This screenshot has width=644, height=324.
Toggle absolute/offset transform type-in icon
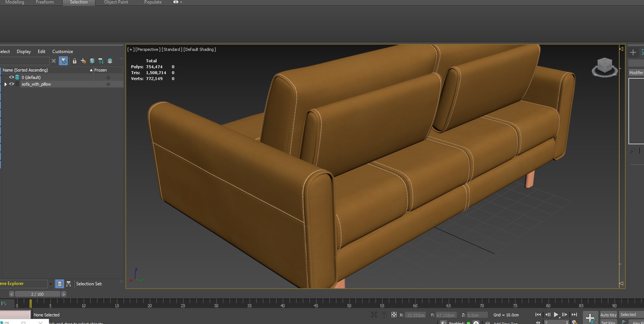[394, 315]
